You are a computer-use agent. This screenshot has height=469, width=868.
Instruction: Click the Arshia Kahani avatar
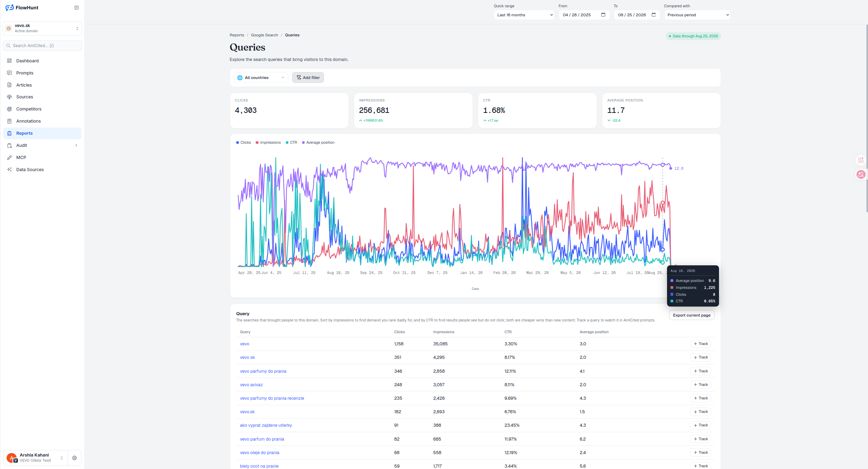(x=11, y=458)
